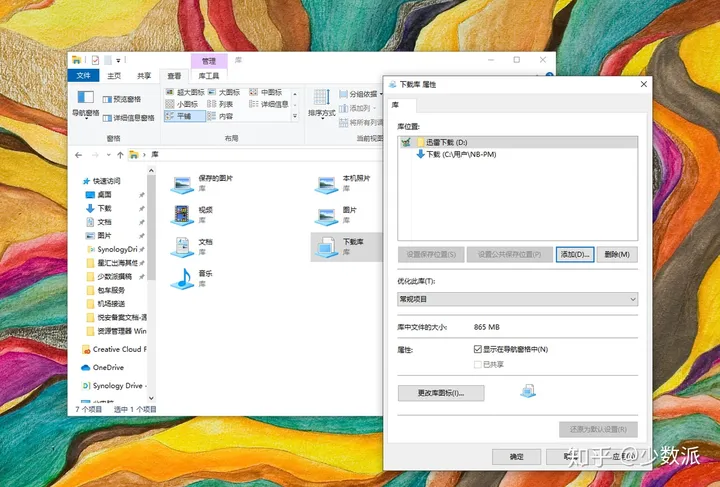Select the 下载库 library item
Image resolution: width=720 pixels, height=487 pixels.
click(347, 247)
